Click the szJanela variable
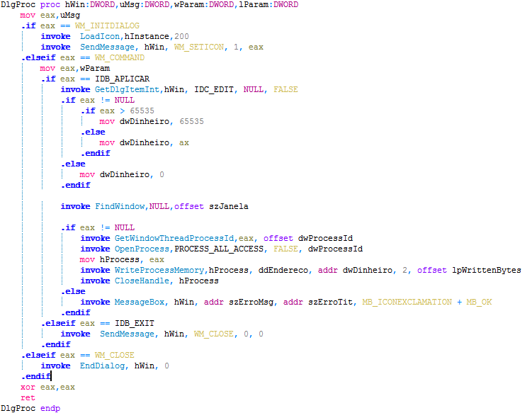Viewport: 532px width, 413px height. point(228,206)
